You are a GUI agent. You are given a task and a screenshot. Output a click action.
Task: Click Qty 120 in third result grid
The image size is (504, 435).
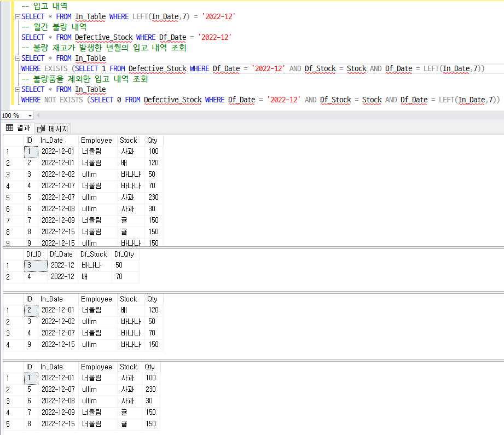[153, 310]
